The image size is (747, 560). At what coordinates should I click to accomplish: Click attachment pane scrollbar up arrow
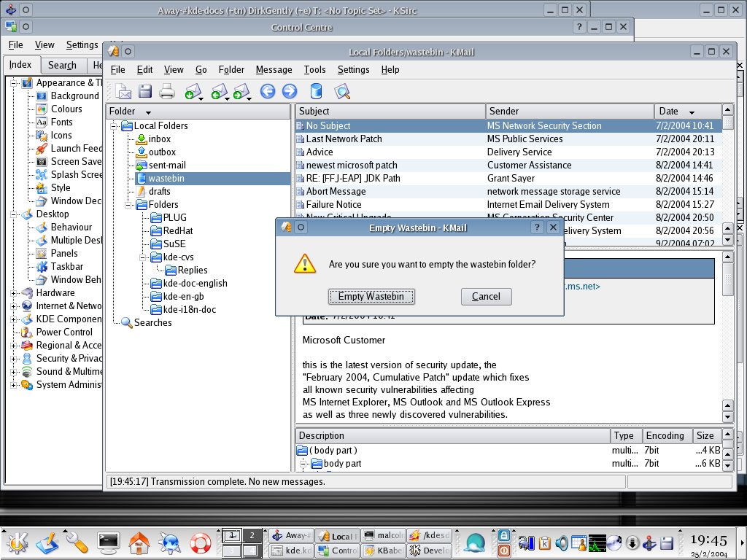pyautogui.click(x=727, y=435)
